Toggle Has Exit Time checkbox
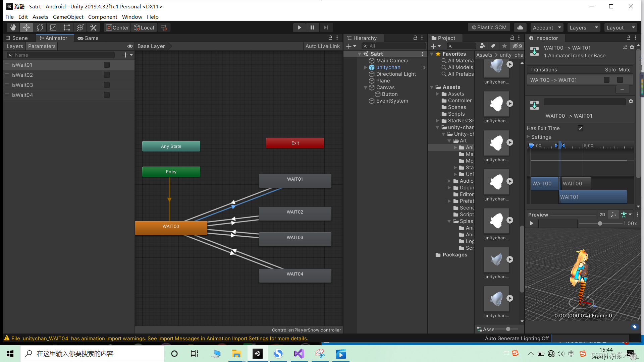This screenshot has width=644, height=362. point(580,128)
